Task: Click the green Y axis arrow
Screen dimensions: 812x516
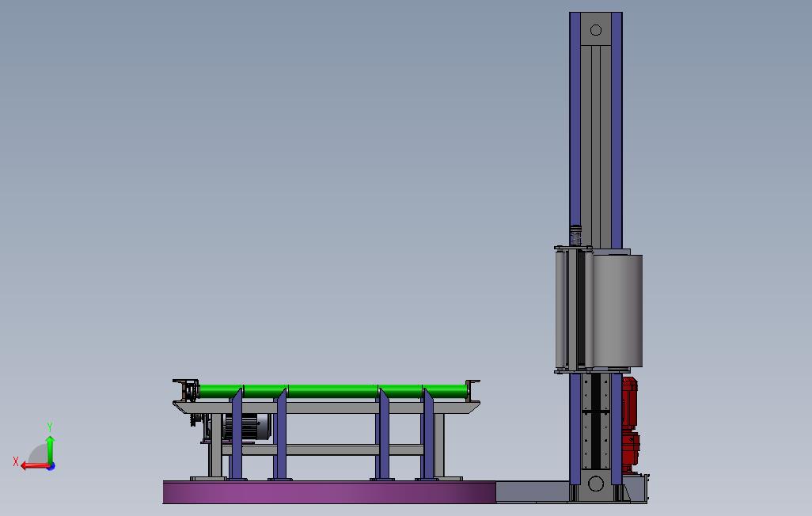Action: point(51,448)
